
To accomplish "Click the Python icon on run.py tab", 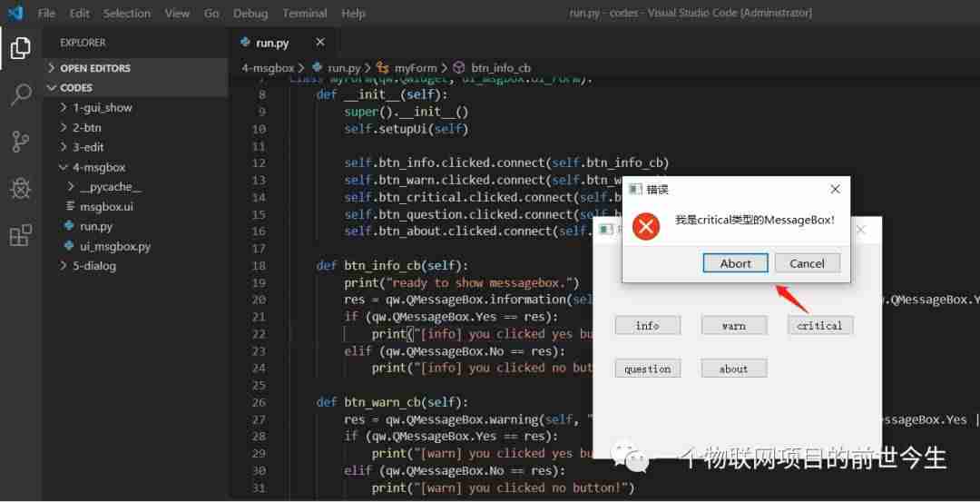I will (x=246, y=43).
